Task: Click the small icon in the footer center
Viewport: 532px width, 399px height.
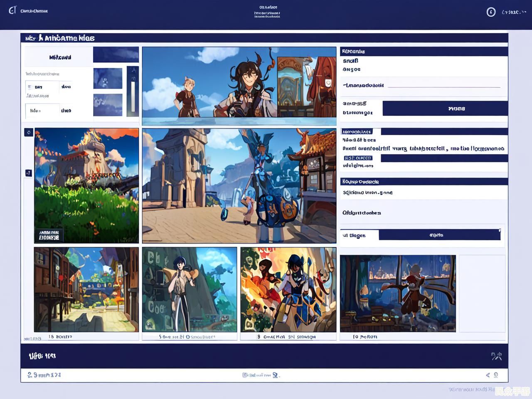Action: click(245, 375)
